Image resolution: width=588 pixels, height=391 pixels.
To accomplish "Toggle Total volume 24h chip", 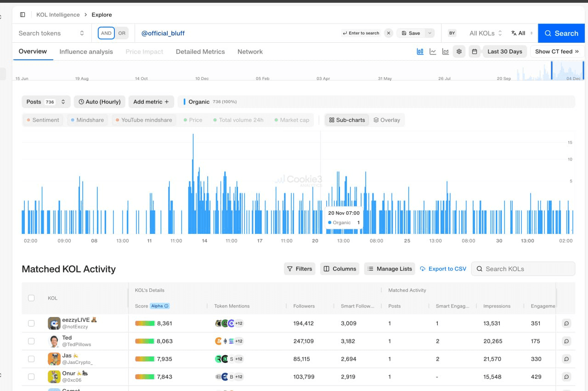I will tap(238, 120).
